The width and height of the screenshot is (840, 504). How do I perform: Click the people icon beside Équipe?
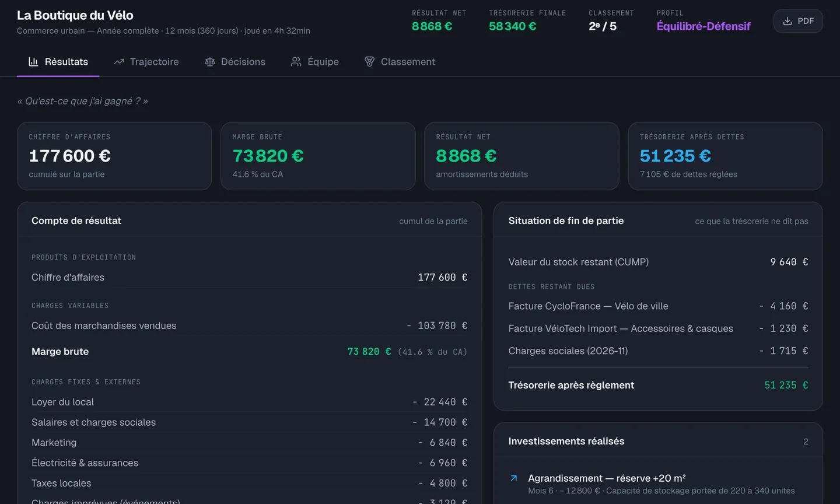click(x=296, y=62)
